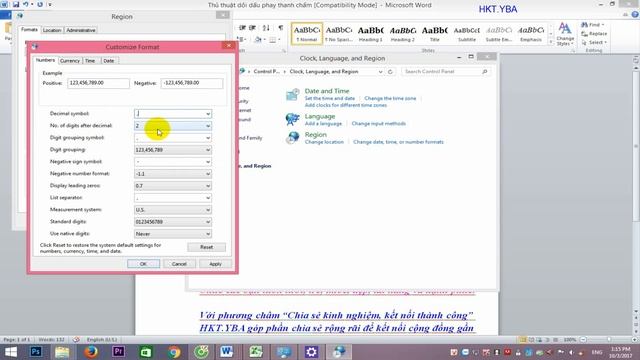640x360 pixels.
Task: Click the Borders icon in ribbon
Action: tap(273, 40)
